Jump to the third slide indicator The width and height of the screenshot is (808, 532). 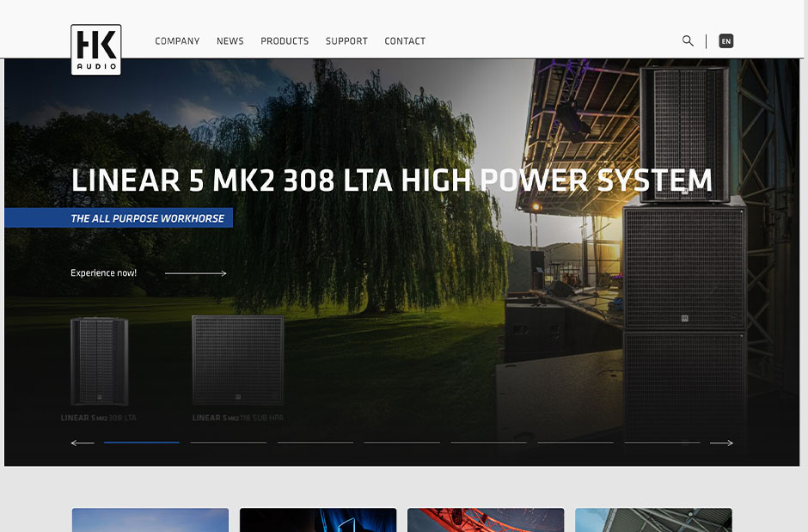click(x=315, y=443)
